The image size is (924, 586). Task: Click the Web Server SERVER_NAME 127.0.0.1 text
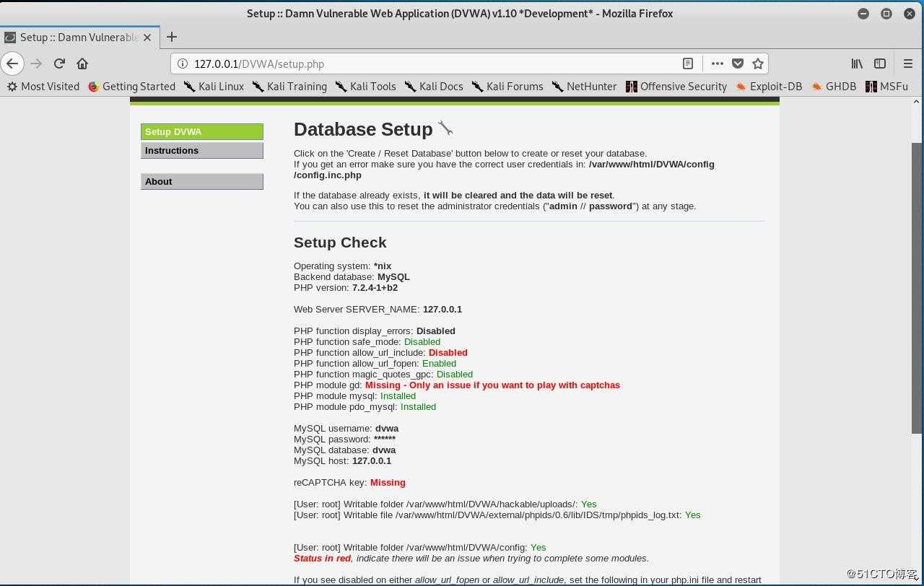click(378, 309)
